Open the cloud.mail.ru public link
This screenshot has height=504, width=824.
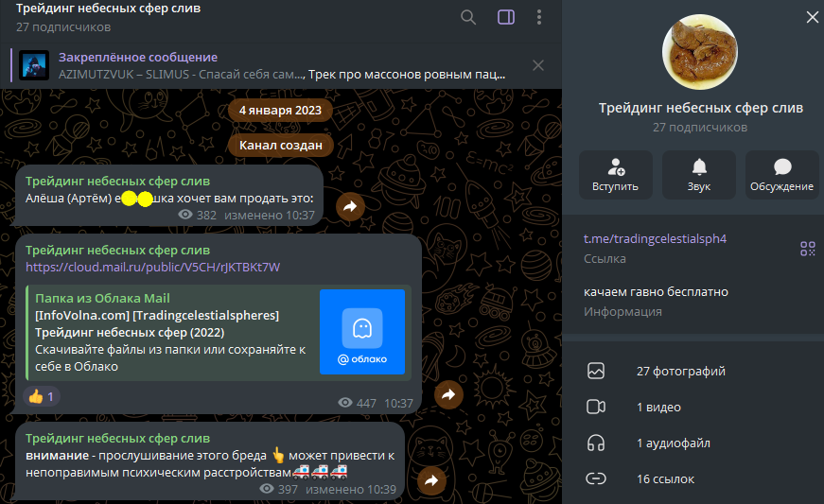coord(152,268)
